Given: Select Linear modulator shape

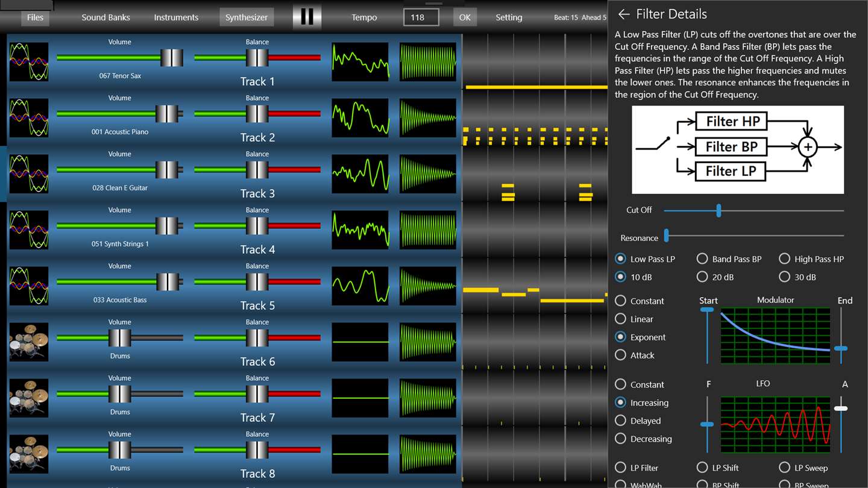Looking at the screenshot, I should pyautogui.click(x=634, y=319).
